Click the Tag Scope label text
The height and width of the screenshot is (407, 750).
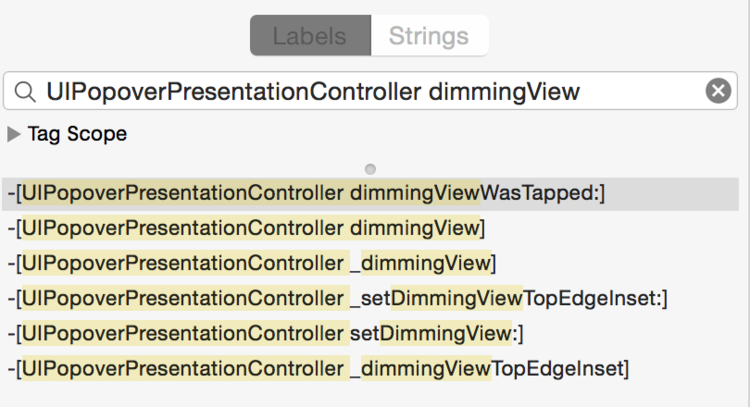tap(77, 134)
